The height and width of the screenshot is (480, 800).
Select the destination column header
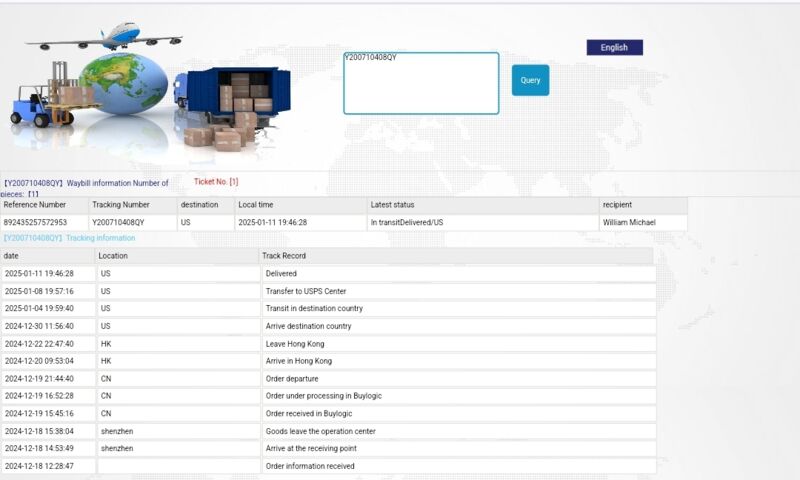click(206, 205)
